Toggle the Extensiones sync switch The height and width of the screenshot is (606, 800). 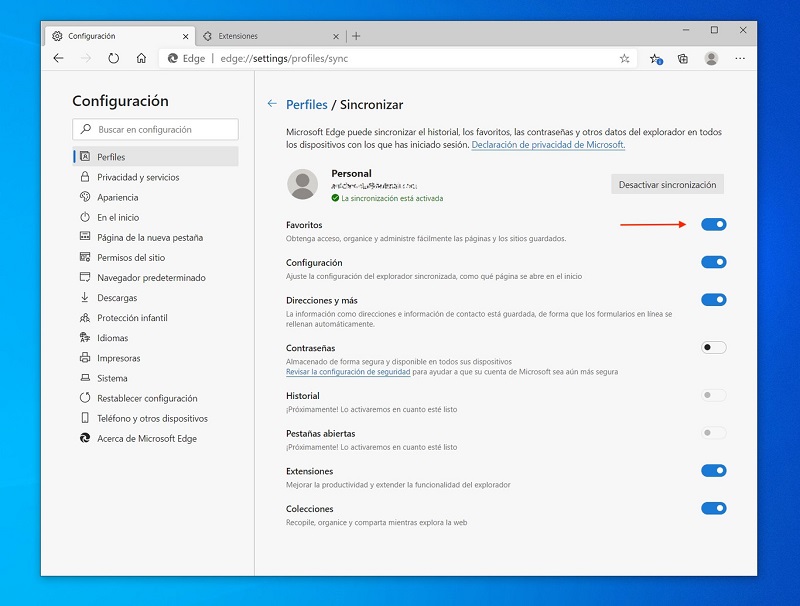pos(713,471)
